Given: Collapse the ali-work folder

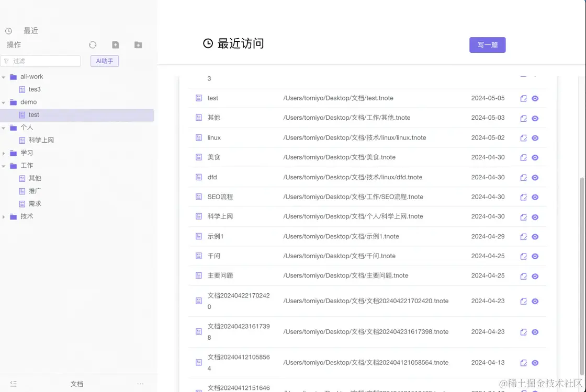Looking at the screenshot, I should pyautogui.click(x=4, y=77).
